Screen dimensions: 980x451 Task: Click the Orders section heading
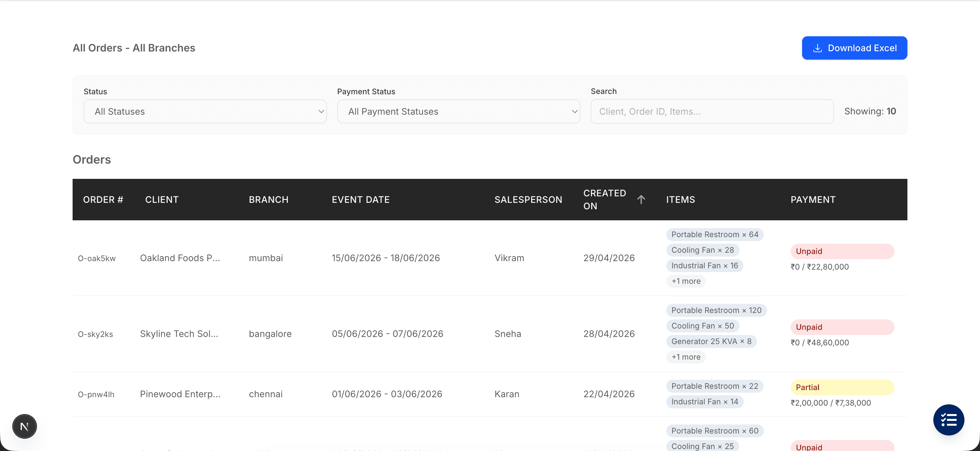click(x=92, y=160)
